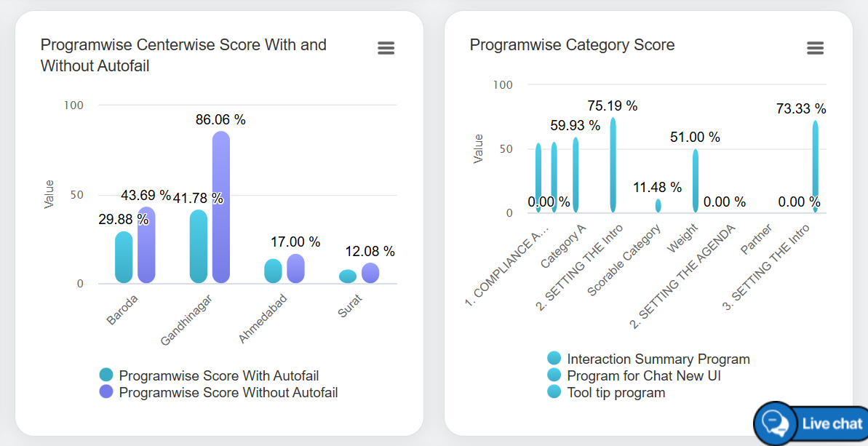Click the 51.00 % Weight category bar
This screenshot has height=446, width=868.
pos(695,181)
